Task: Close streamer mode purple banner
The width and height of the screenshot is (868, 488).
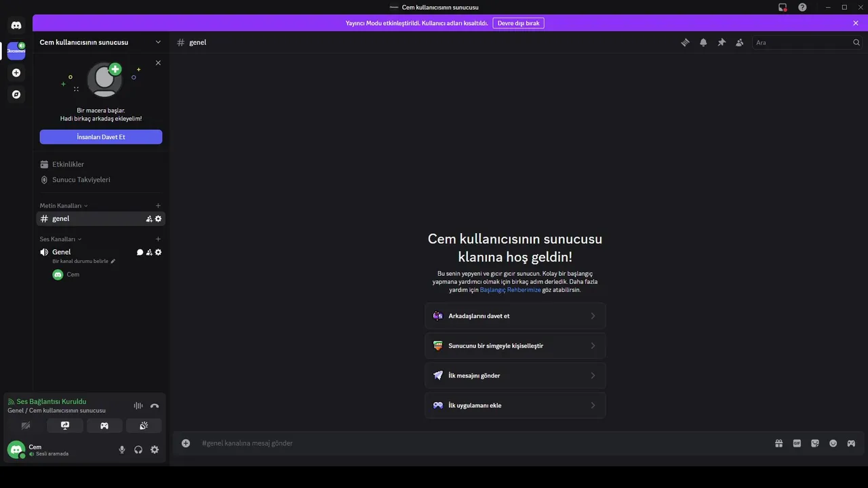Action: [x=856, y=23]
